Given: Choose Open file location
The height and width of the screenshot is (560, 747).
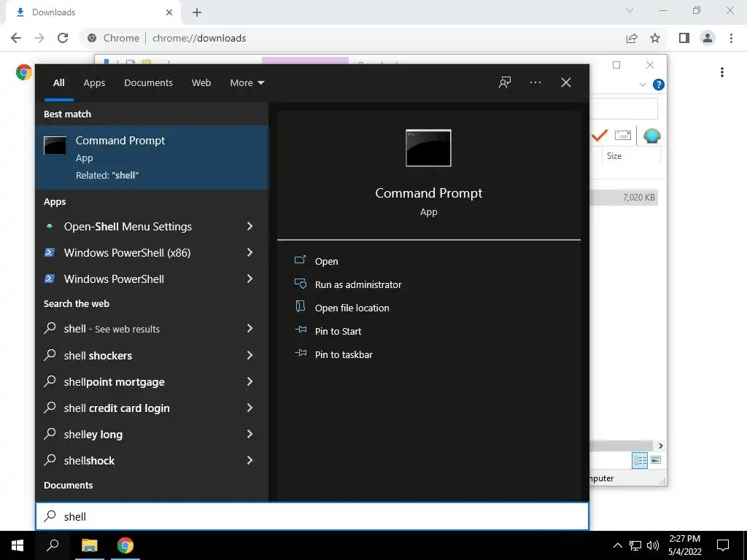Looking at the screenshot, I should (x=352, y=308).
